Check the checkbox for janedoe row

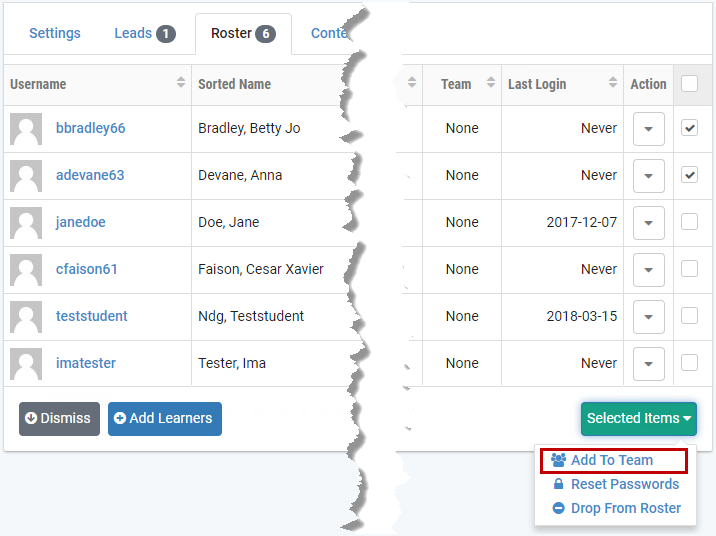689,222
